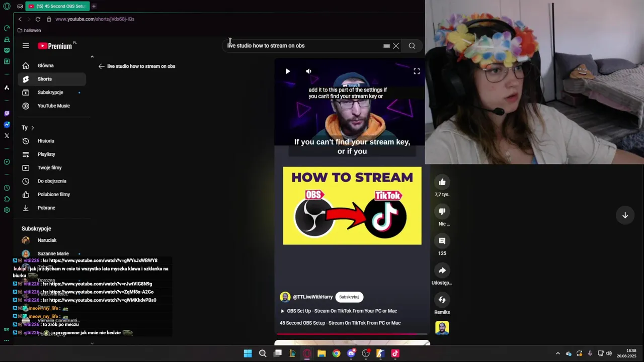
Task: Open the volume control in system tray
Action: (x=609, y=353)
